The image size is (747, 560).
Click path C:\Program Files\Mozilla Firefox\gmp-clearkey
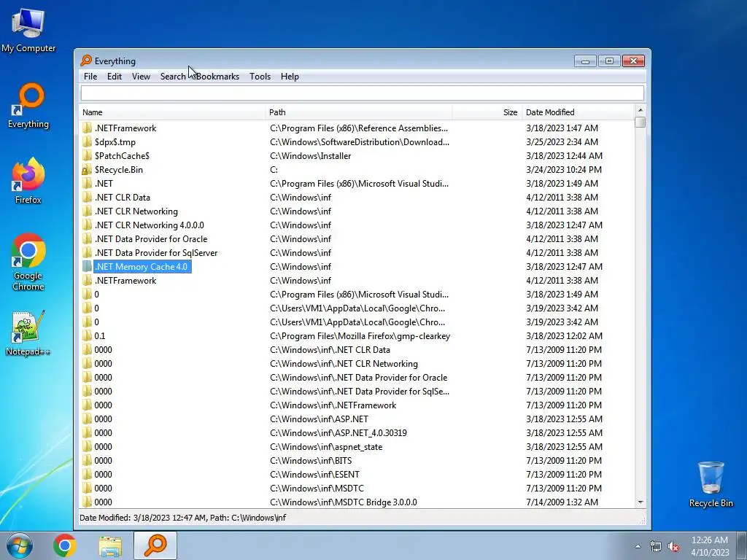click(360, 335)
